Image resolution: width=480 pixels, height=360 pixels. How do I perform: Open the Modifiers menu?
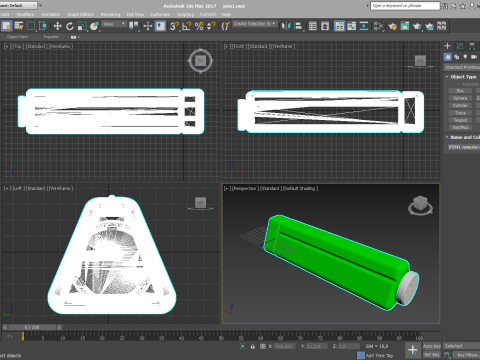pyautogui.click(x=25, y=14)
